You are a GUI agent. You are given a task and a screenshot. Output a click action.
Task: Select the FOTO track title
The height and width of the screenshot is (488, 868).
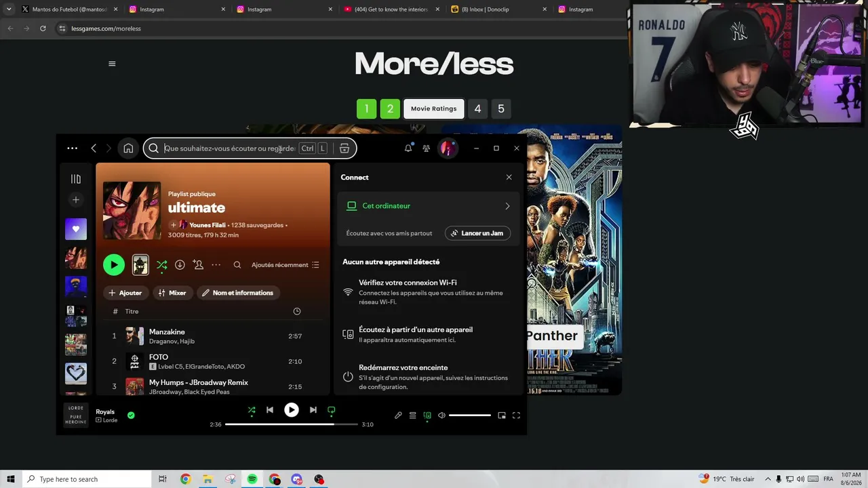click(x=159, y=357)
